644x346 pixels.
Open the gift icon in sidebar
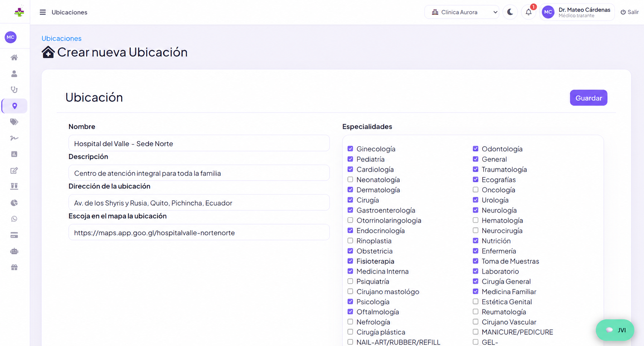click(14, 267)
